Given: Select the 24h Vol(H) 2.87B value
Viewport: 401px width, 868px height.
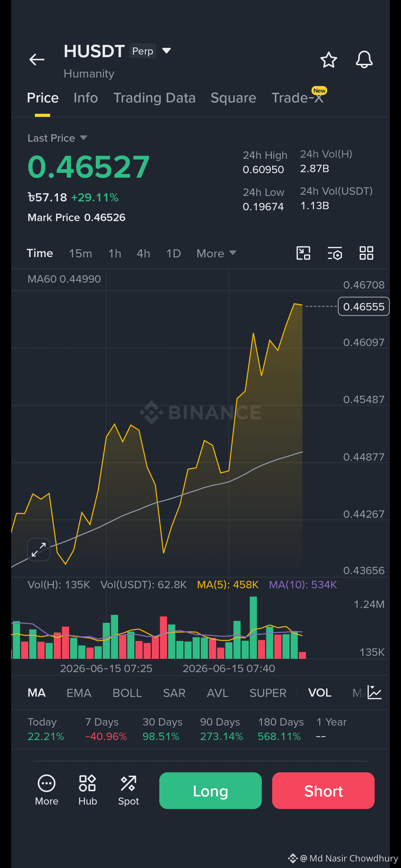Looking at the screenshot, I should click(x=314, y=169).
